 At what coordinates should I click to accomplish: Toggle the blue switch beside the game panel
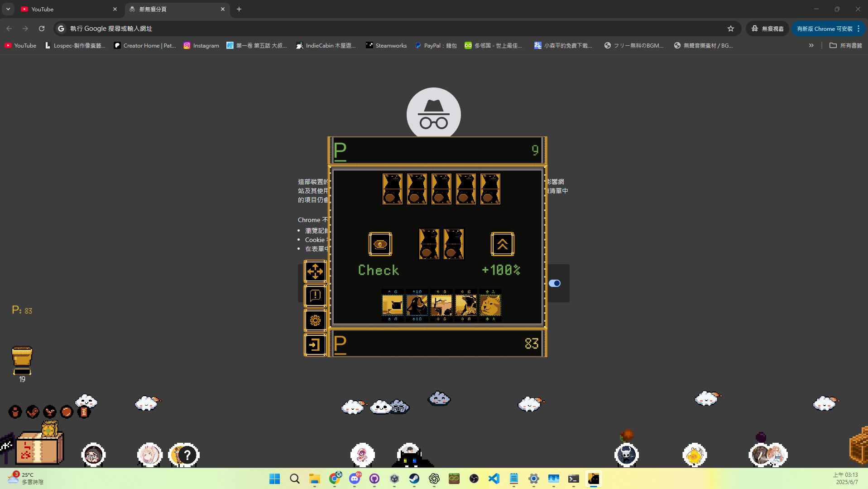click(555, 283)
